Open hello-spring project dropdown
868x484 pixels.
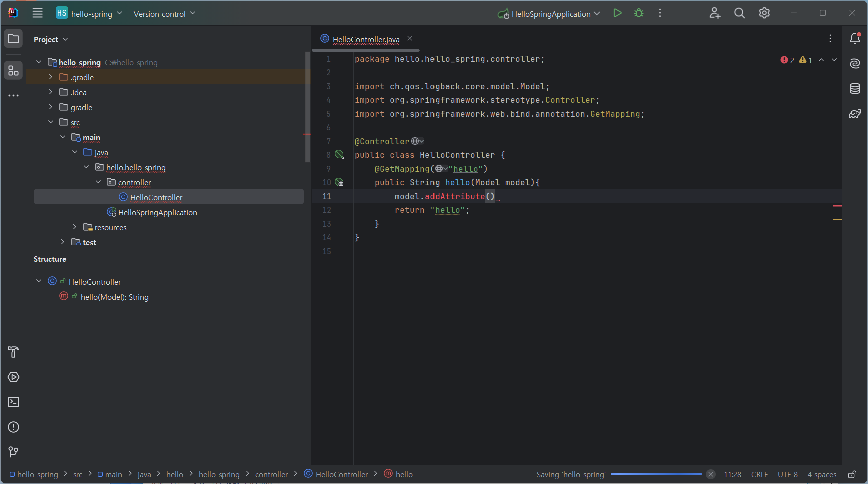[x=89, y=13]
